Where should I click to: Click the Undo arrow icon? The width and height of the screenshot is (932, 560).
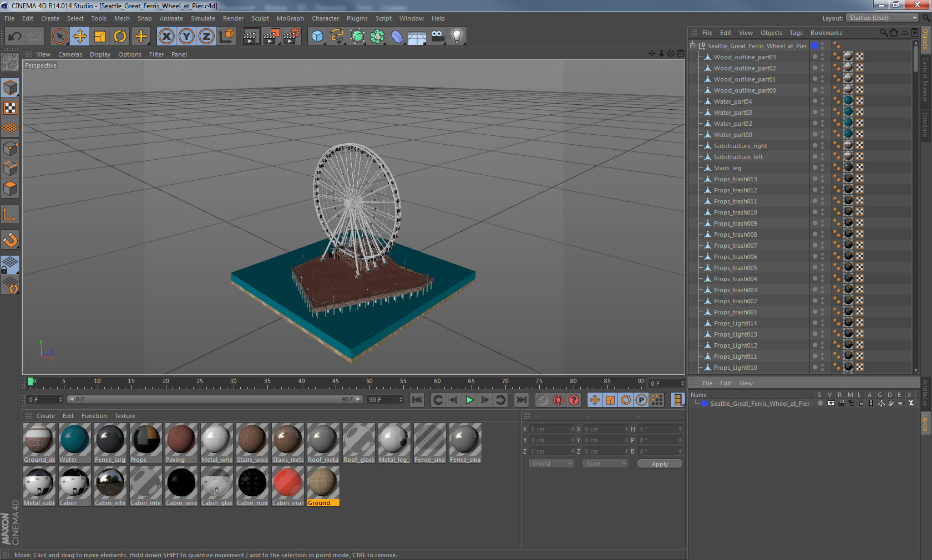[15, 37]
